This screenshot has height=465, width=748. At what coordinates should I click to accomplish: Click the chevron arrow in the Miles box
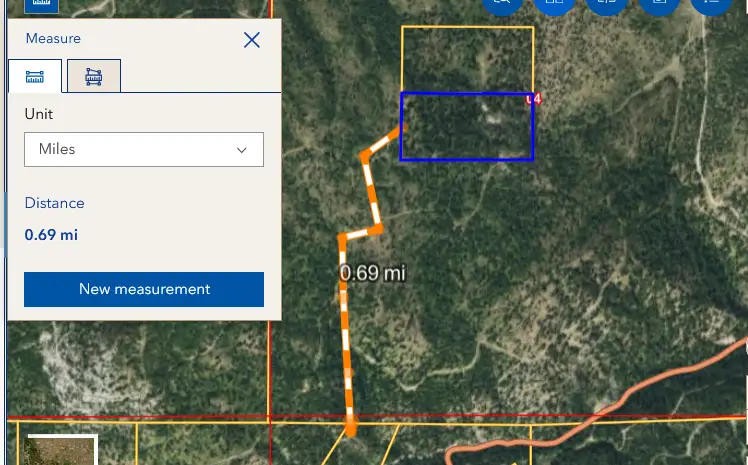click(242, 149)
